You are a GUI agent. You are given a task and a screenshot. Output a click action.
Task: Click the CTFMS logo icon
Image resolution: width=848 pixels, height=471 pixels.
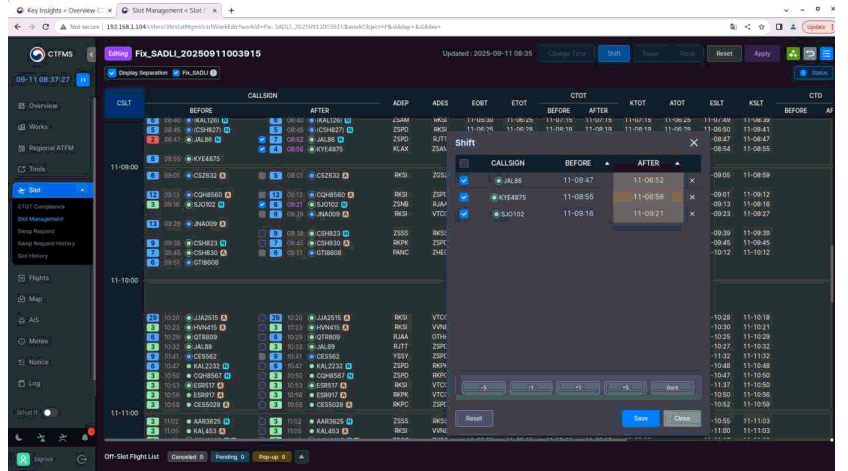tap(37, 54)
